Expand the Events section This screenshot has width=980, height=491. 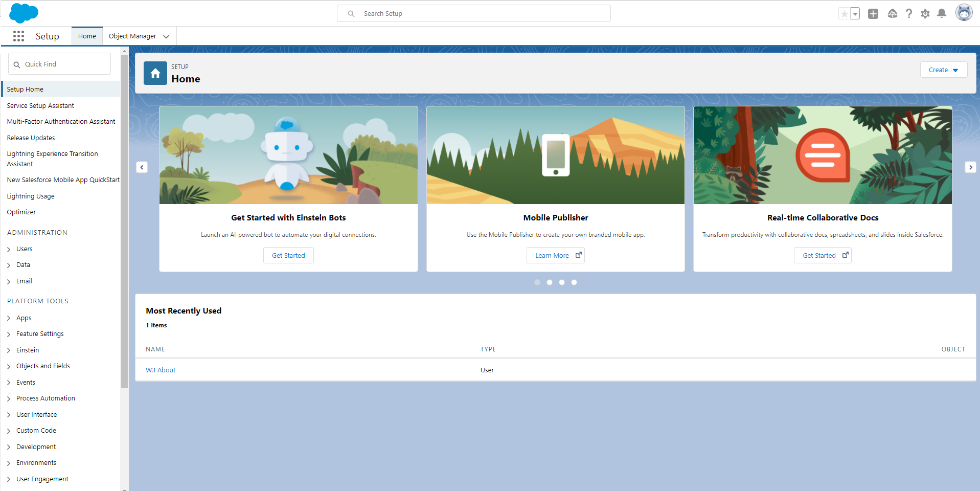pos(9,383)
